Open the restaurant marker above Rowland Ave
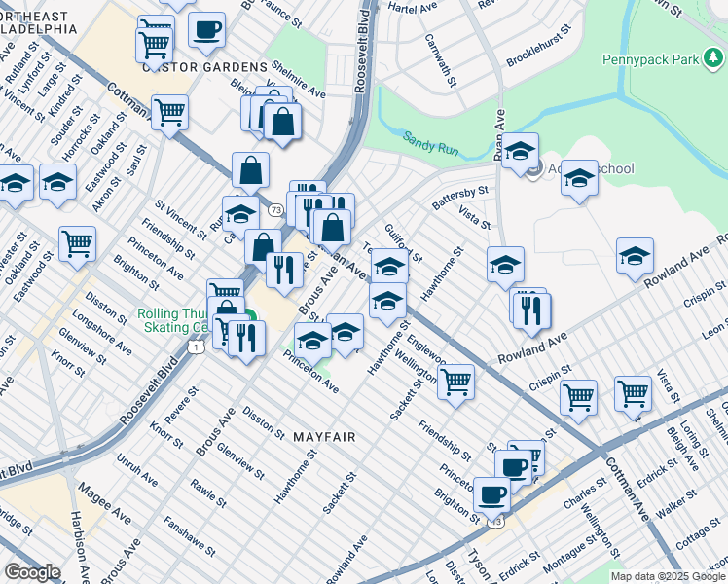728x584 pixels. point(532,312)
